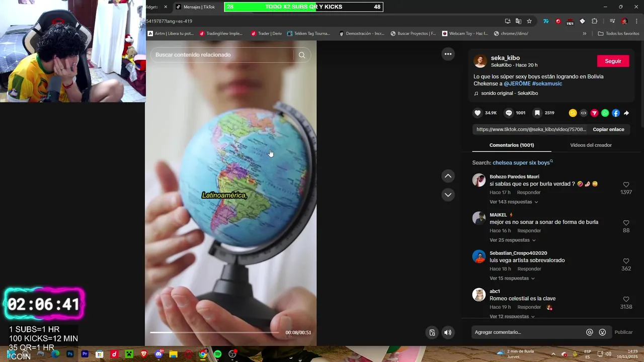Like Sebastian_Crespo402020's comment

626,261
